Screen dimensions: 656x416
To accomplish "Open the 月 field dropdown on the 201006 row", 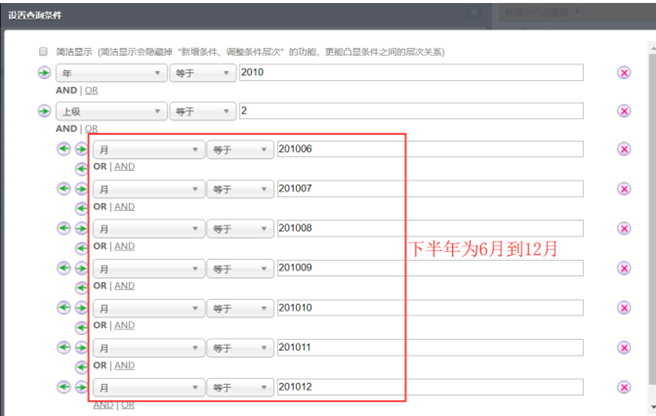I will (149, 149).
